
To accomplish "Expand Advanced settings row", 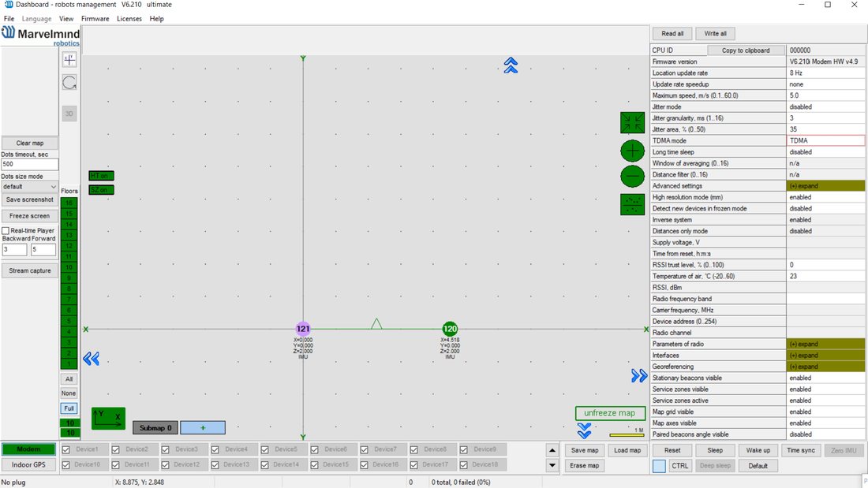I will pyautogui.click(x=826, y=186).
